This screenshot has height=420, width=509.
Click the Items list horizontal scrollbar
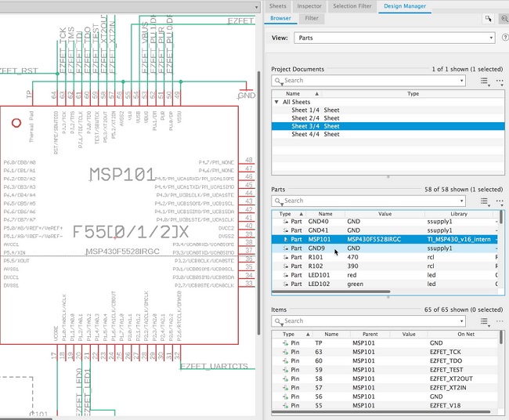pyautogui.click(x=381, y=411)
